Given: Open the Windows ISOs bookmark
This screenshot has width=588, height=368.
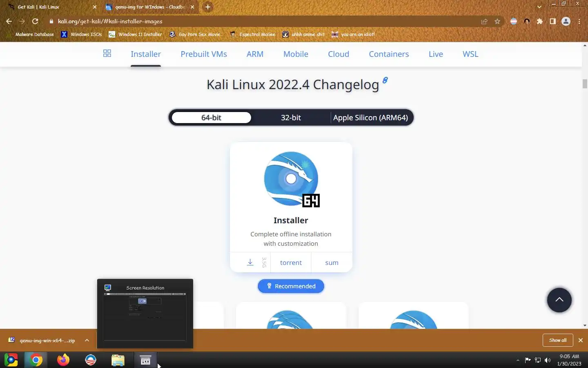Looking at the screenshot, I should click(x=81, y=34).
